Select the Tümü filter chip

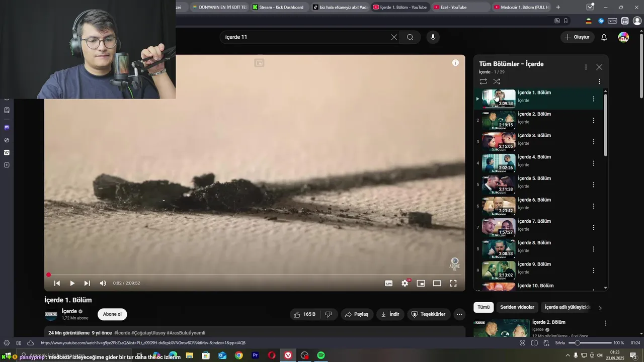[484, 307]
